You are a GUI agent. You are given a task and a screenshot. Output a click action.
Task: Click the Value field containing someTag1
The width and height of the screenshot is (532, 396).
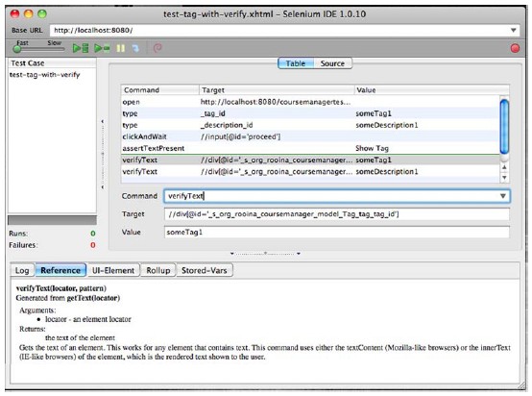point(337,233)
